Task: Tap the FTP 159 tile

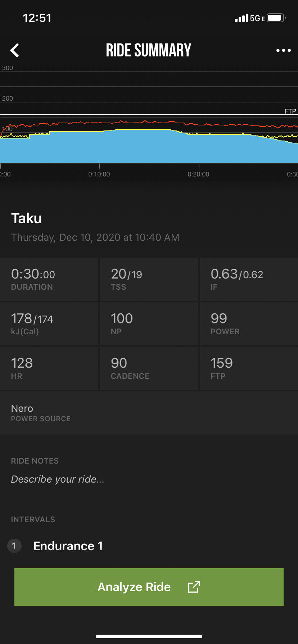Action: click(248, 368)
